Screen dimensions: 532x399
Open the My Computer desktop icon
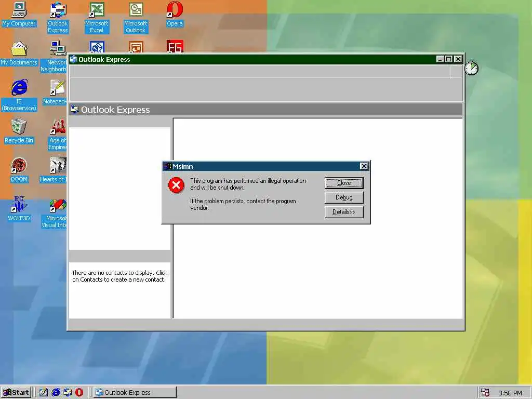19,14
